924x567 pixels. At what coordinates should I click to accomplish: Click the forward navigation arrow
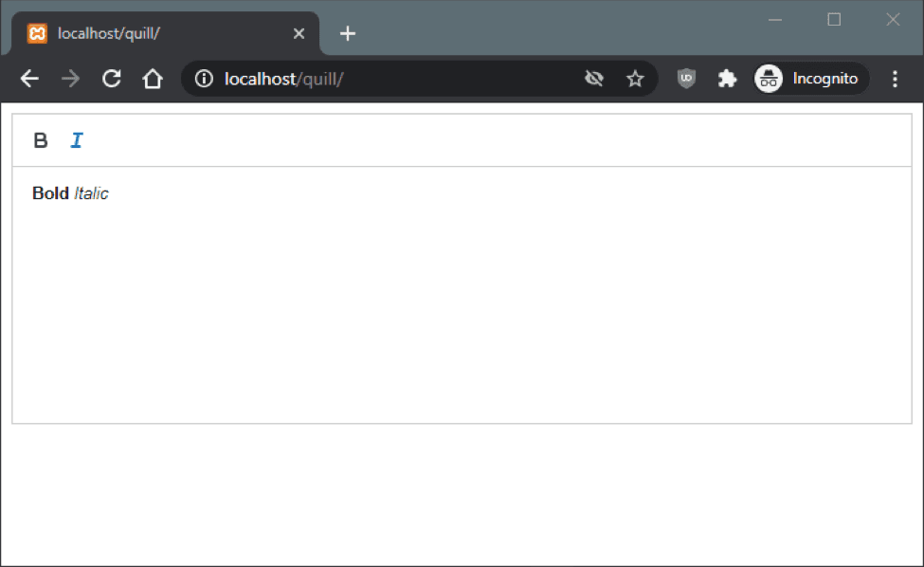tap(70, 79)
